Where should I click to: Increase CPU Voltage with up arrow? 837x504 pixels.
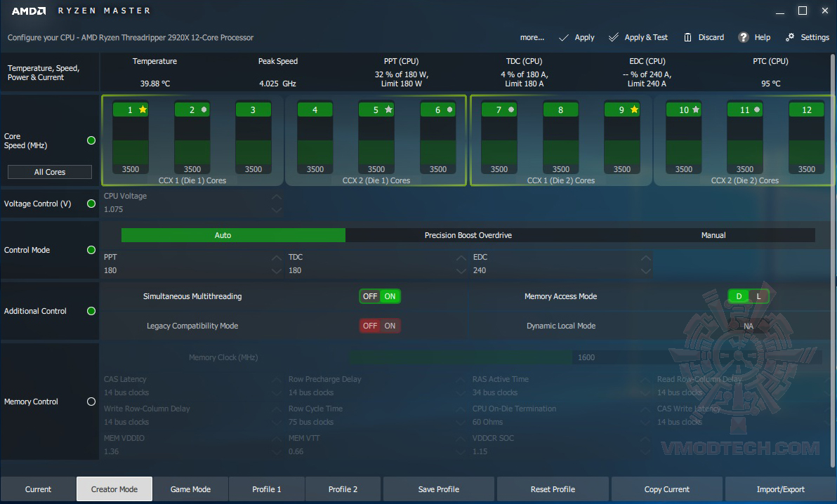(x=276, y=197)
